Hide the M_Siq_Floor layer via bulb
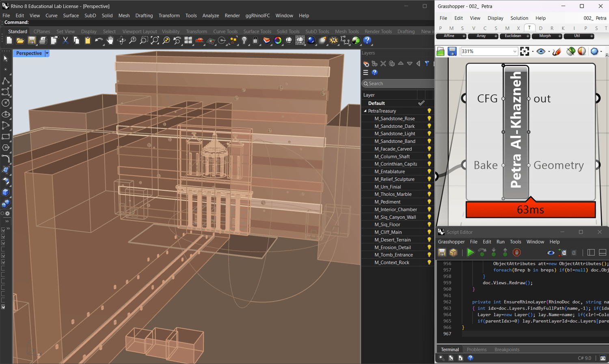This screenshot has width=609, height=364. click(429, 225)
